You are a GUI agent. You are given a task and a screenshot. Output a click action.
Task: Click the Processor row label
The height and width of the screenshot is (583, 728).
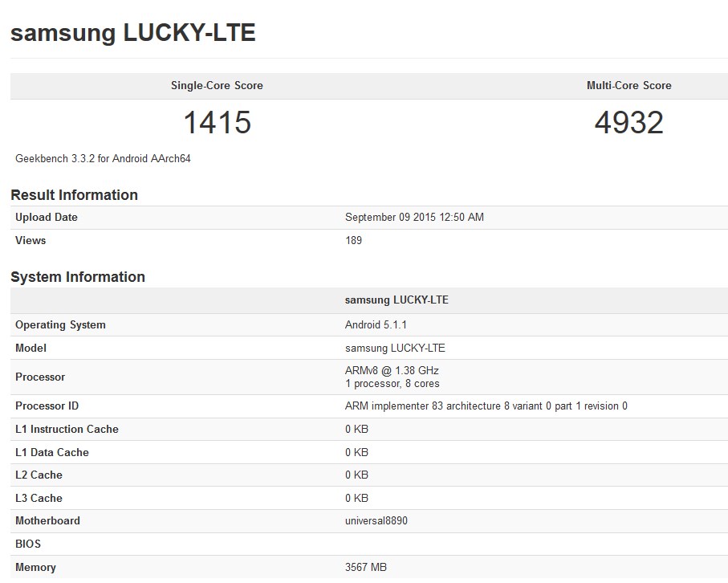[40, 377]
